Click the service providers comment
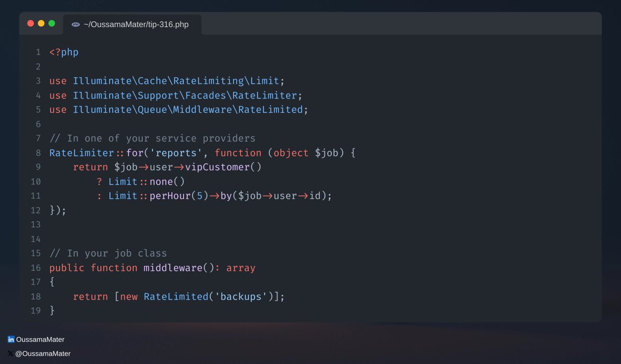621x364 pixels. 153,139
